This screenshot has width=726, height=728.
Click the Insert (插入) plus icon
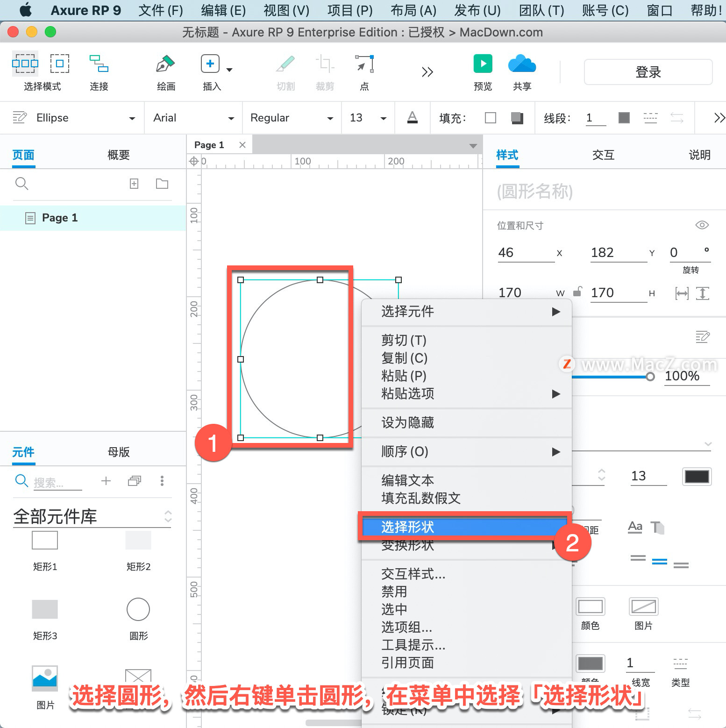tap(210, 64)
